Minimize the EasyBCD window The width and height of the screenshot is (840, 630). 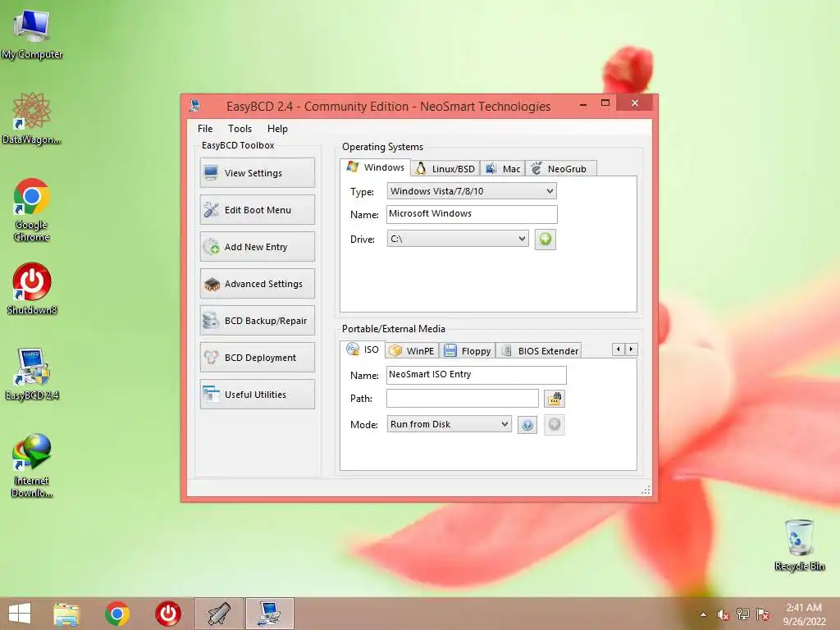click(583, 103)
